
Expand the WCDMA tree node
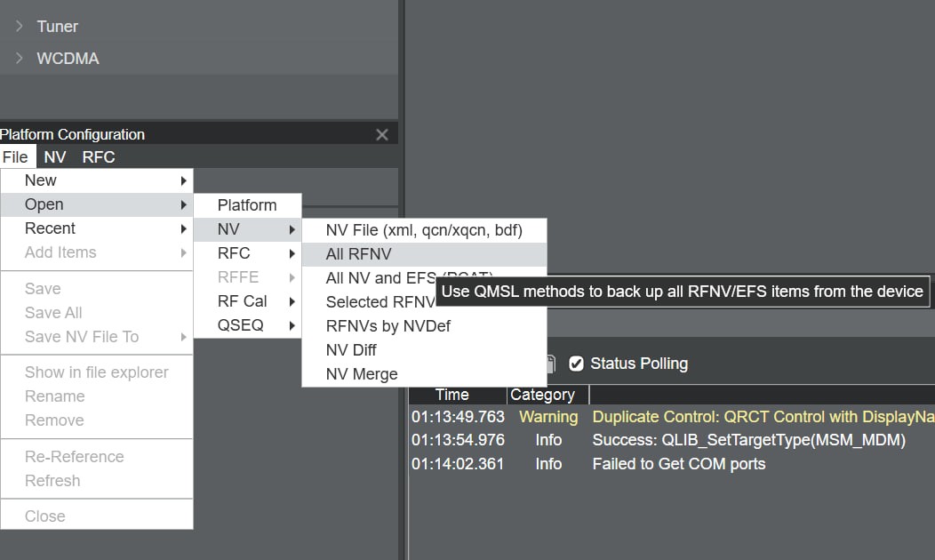tap(20, 59)
